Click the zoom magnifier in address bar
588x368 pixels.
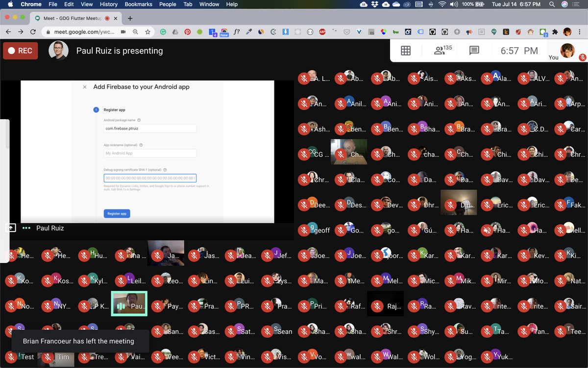pyautogui.click(x=135, y=32)
